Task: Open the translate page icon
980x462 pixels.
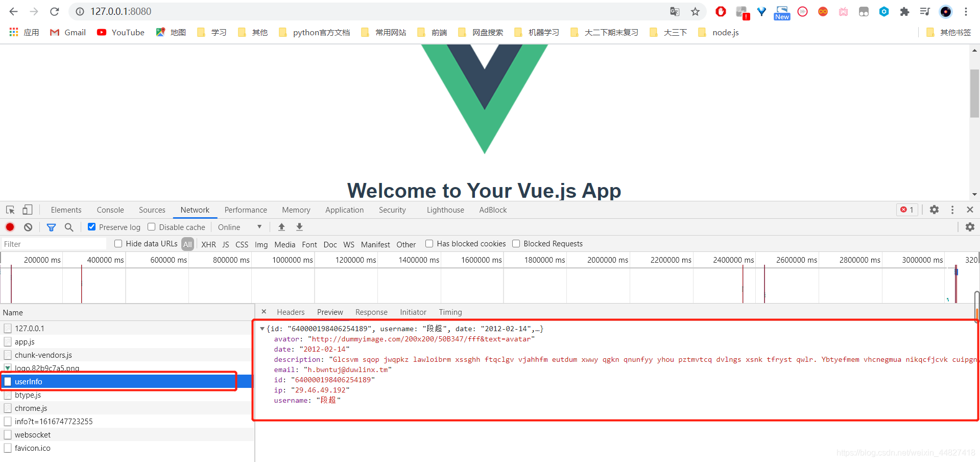Action: [675, 11]
